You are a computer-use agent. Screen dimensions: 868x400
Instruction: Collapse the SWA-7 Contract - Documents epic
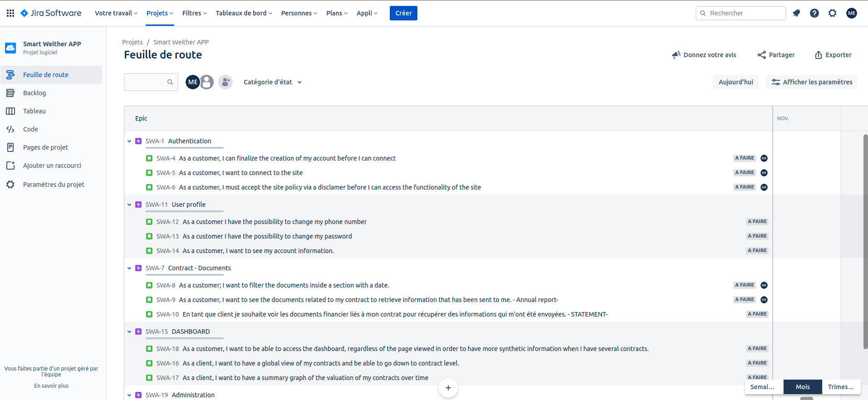point(129,268)
